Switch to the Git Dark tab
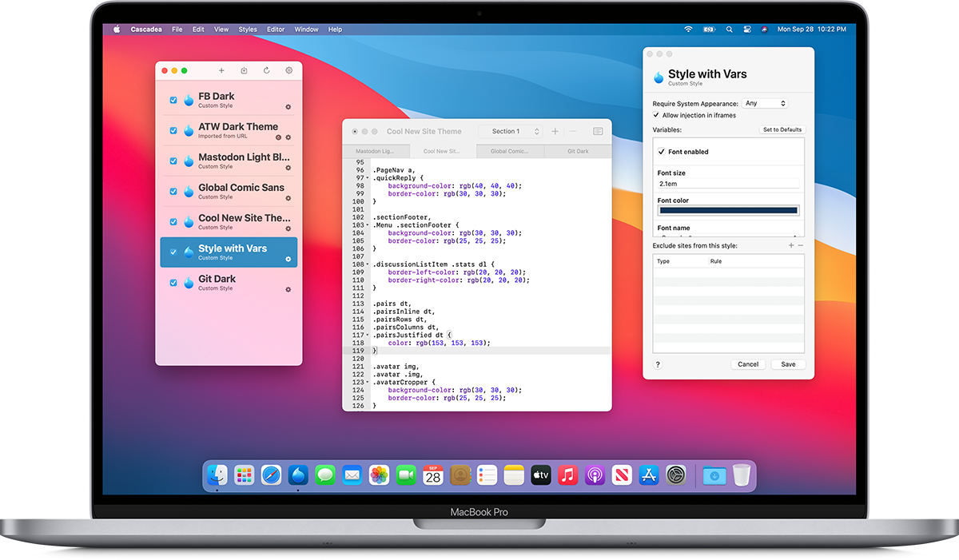The width and height of the screenshot is (959, 560). 578,151
